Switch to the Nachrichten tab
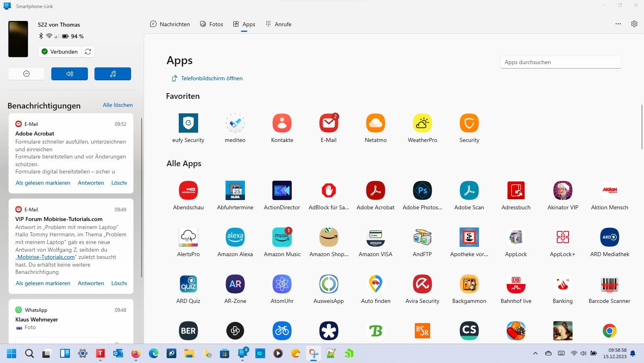Screen dimensions: 644x363 tap(170, 24)
